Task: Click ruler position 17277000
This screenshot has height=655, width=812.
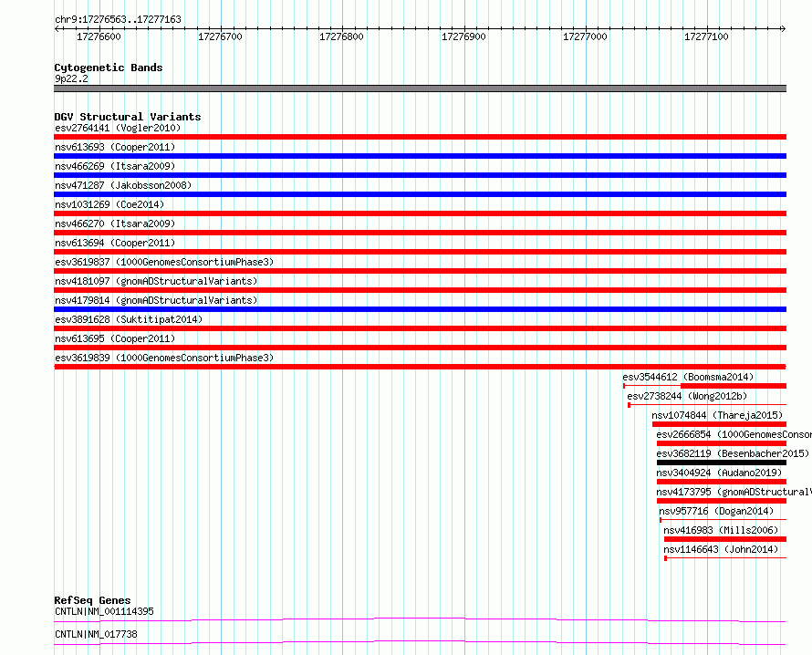Action: click(x=585, y=36)
